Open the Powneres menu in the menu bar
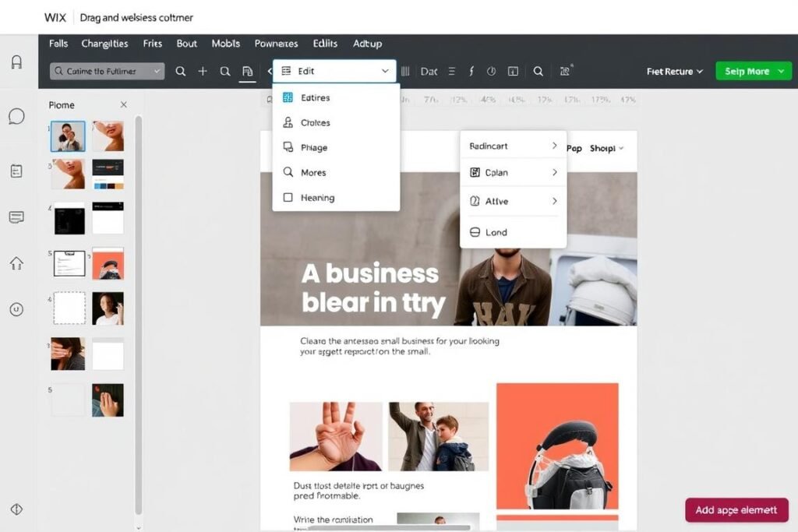The image size is (798, 532). tap(276, 44)
